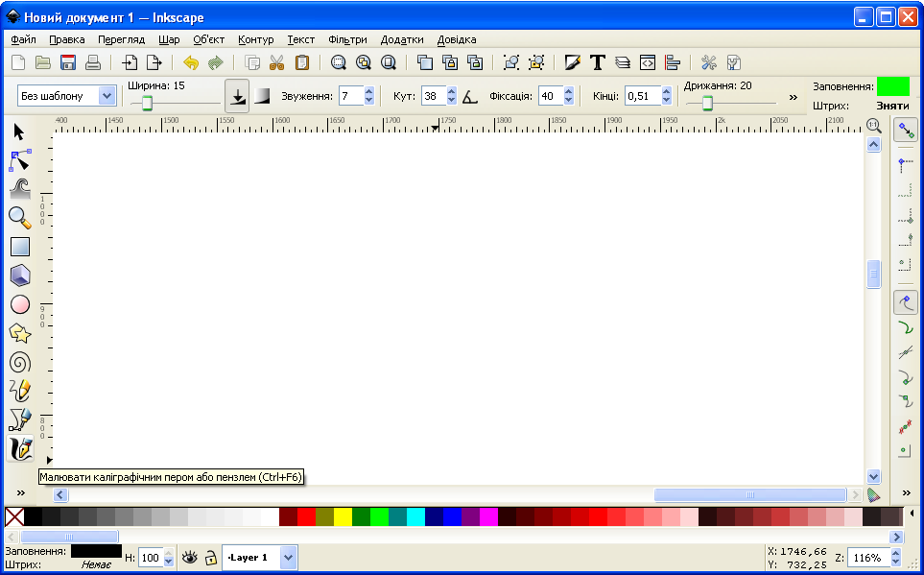Click the Undo arrow icon
Viewport: 924px width, 575px height.
190,63
